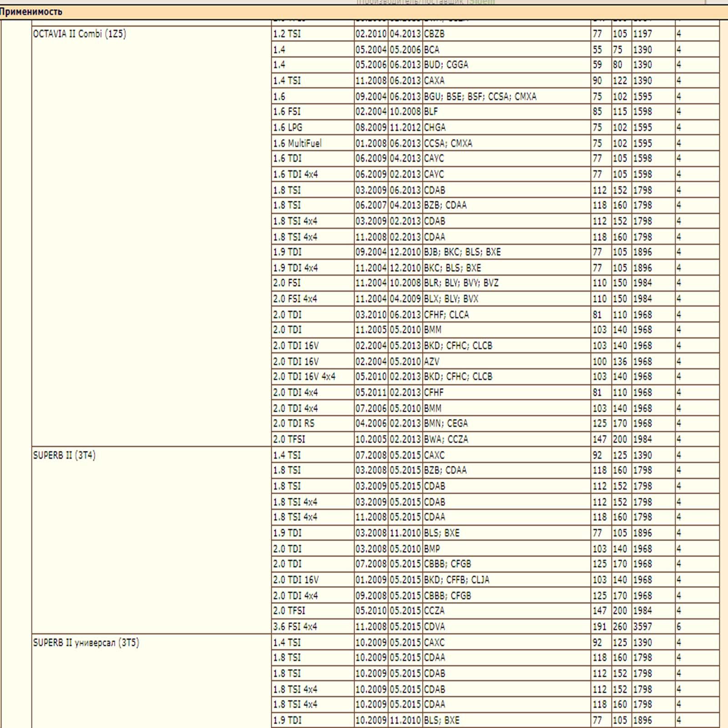Click start date 04.2006
728x728 pixels.
point(371,424)
